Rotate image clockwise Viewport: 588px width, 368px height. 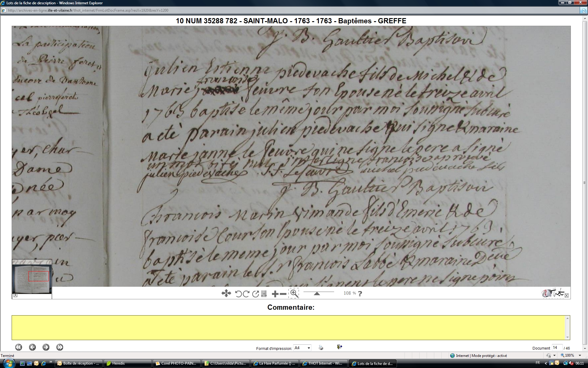[246, 294]
